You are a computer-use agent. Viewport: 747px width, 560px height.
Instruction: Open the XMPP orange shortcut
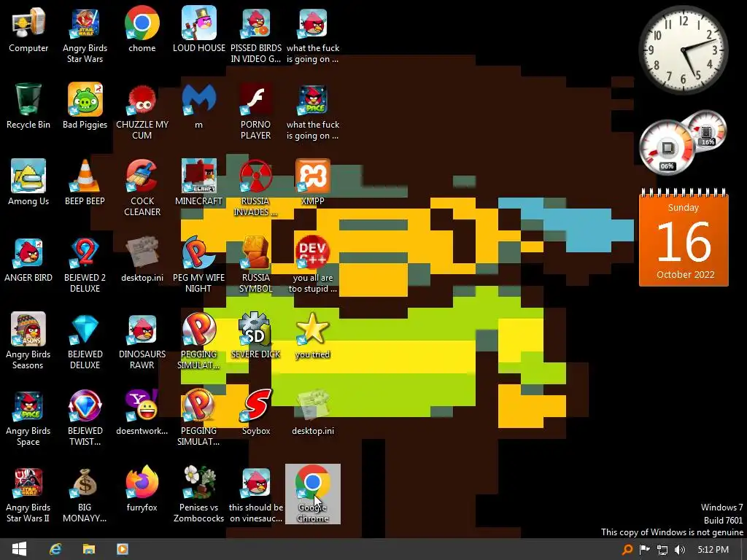coord(312,183)
